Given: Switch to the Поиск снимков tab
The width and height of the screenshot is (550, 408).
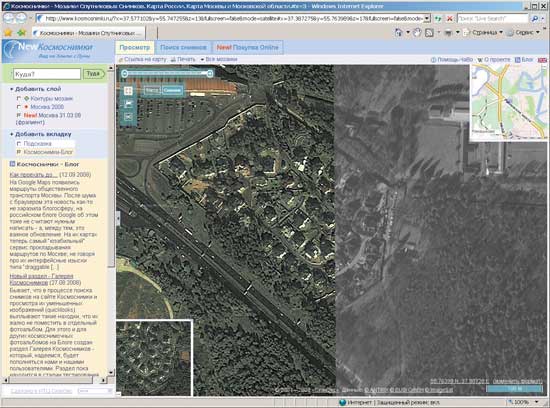Looking at the screenshot, I should [183, 47].
